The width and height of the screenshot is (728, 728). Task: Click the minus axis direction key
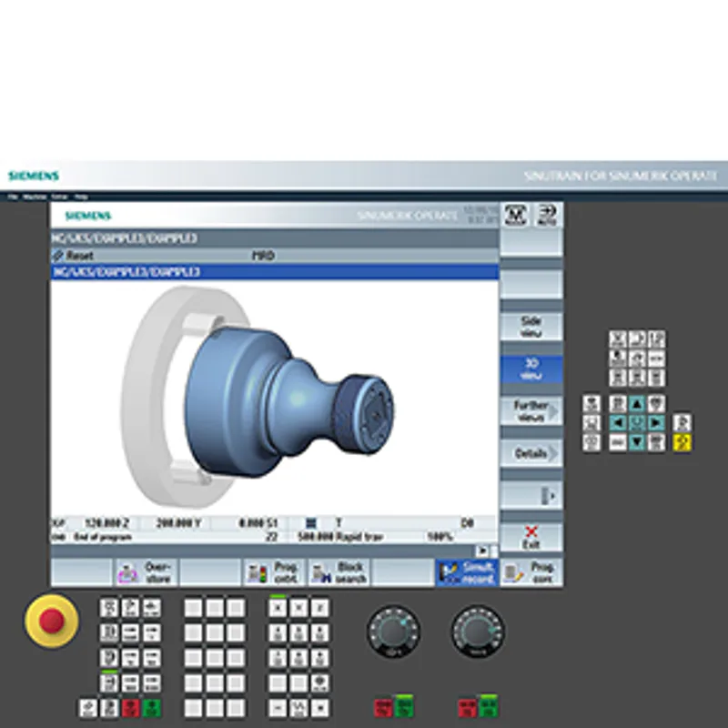[x=278, y=708]
